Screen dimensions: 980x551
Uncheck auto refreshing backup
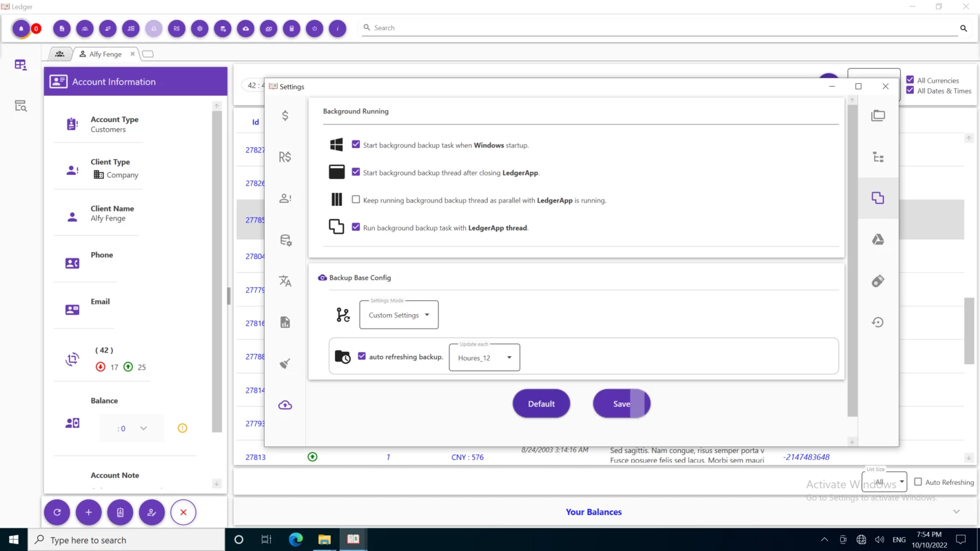pos(362,356)
